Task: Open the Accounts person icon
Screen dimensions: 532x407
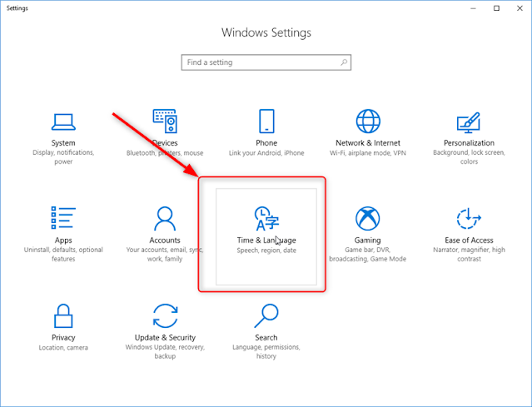Action: coord(165,218)
